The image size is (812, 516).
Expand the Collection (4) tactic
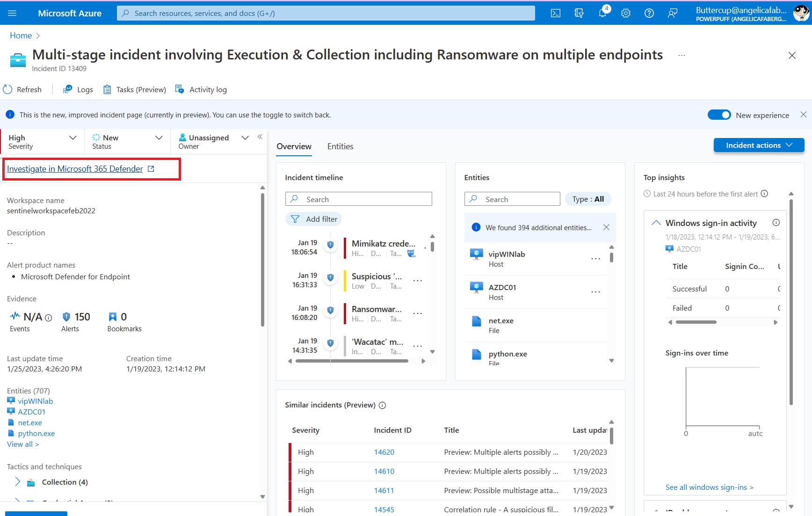18,482
